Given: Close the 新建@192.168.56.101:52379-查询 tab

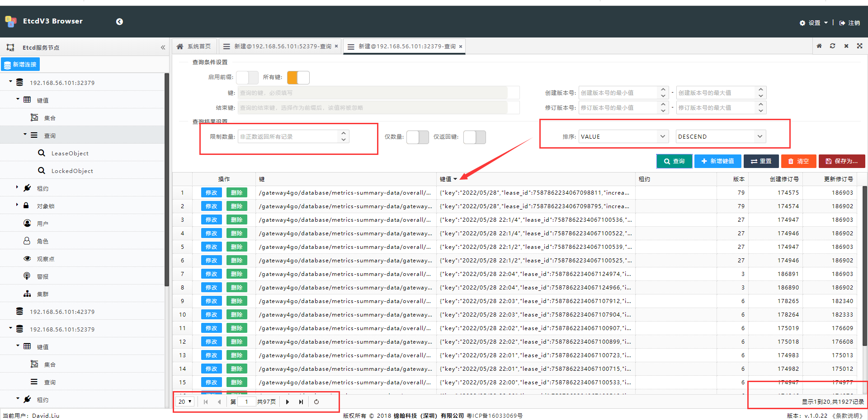Looking at the screenshot, I should click(336, 46).
